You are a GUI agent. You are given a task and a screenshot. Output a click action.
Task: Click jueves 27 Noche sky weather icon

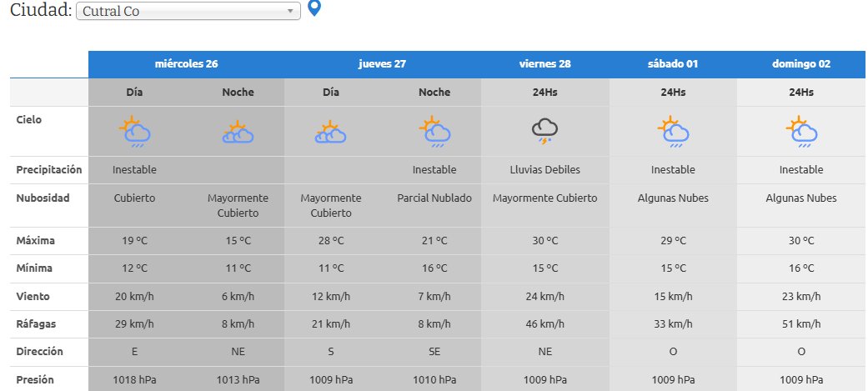click(x=434, y=131)
